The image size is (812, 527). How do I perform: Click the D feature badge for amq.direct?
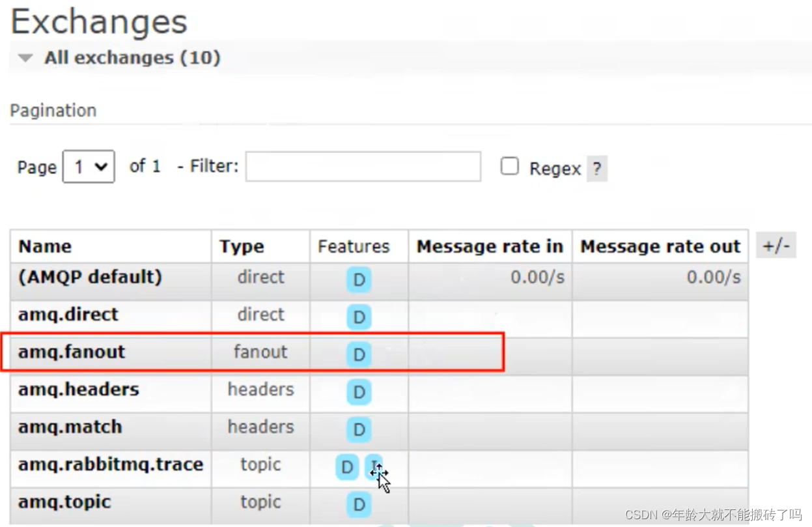358,317
